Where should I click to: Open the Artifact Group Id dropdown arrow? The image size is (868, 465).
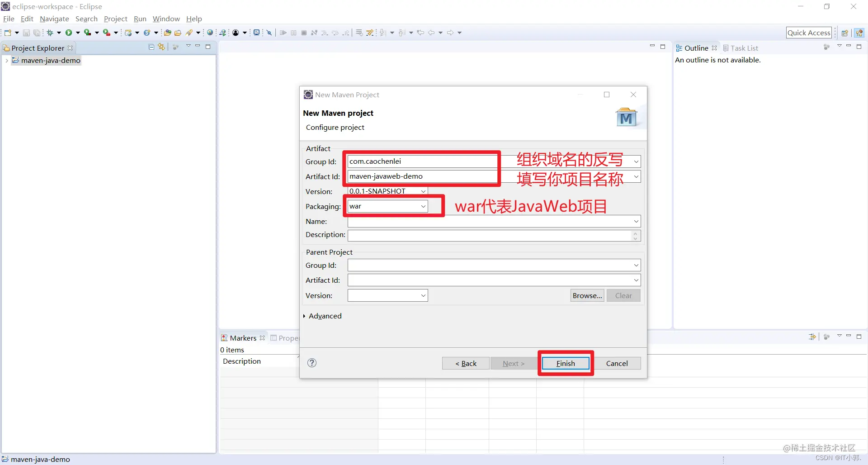click(x=636, y=161)
